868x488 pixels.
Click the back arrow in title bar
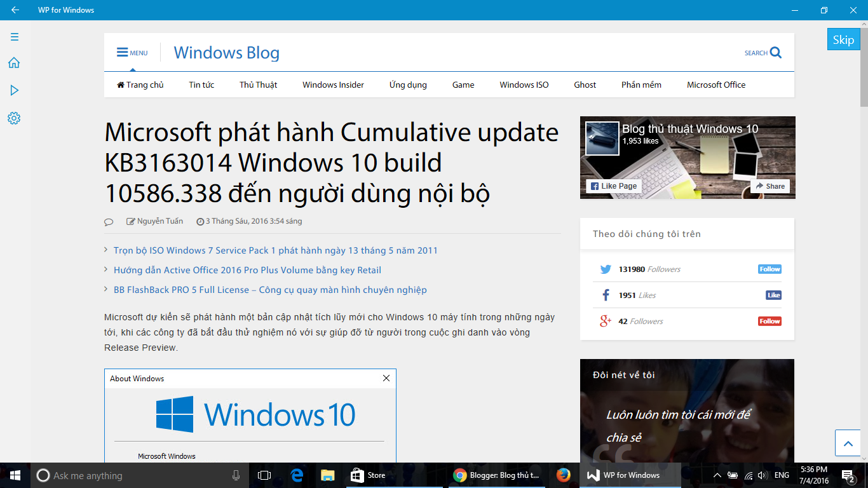(15, 10)
